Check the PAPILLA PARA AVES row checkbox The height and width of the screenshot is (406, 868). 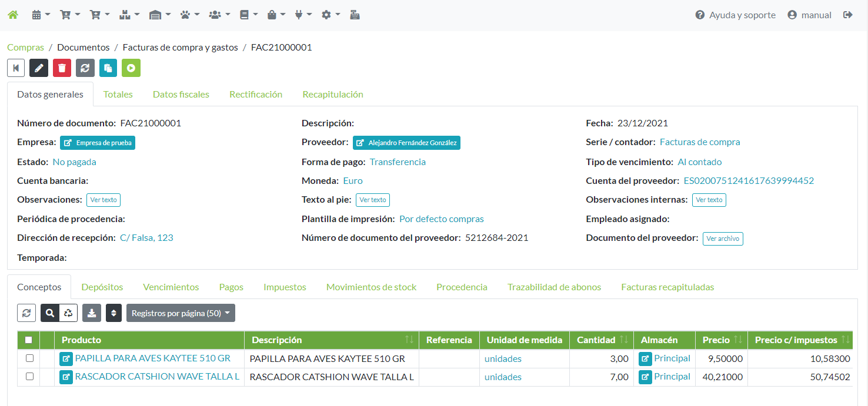(x=29, y=358)
